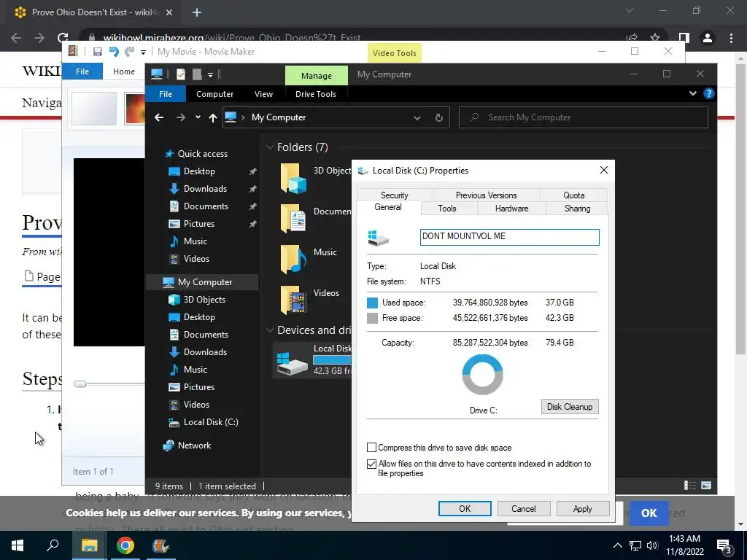Click New folder icon in Explorer title bar

[197, 74]
